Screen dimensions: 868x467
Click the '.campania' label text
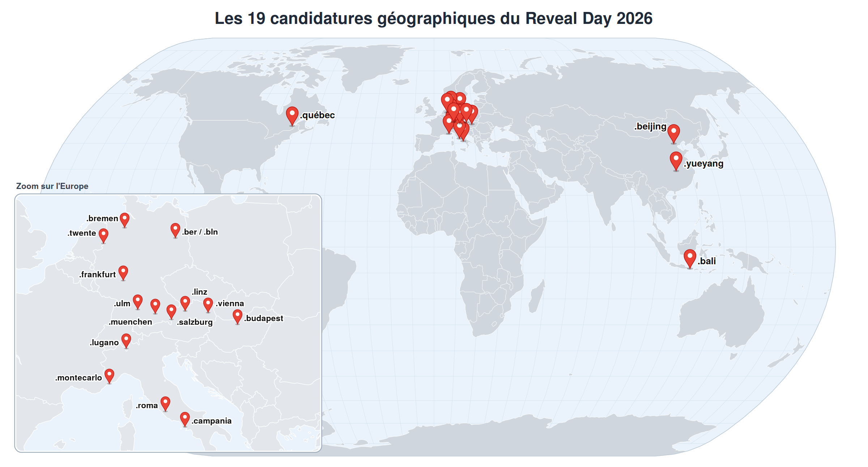[211, 421]
